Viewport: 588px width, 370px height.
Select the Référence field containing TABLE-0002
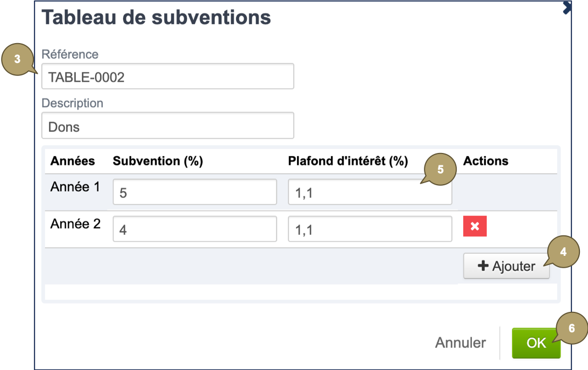point(167,76)
